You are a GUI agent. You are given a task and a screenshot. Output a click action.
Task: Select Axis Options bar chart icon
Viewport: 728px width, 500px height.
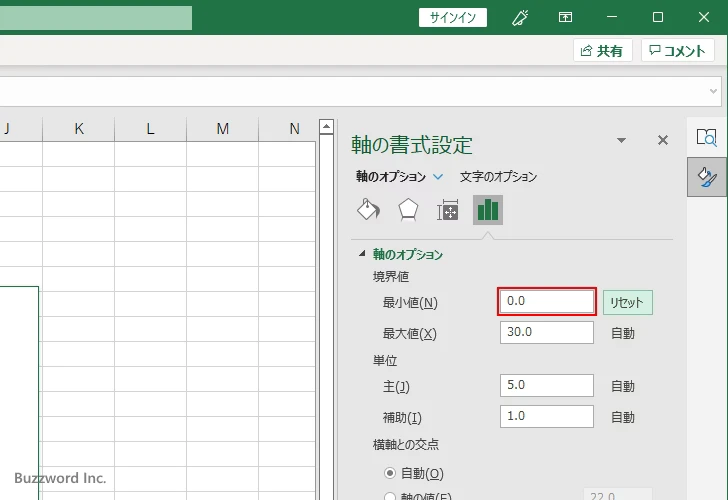[488, 210]
